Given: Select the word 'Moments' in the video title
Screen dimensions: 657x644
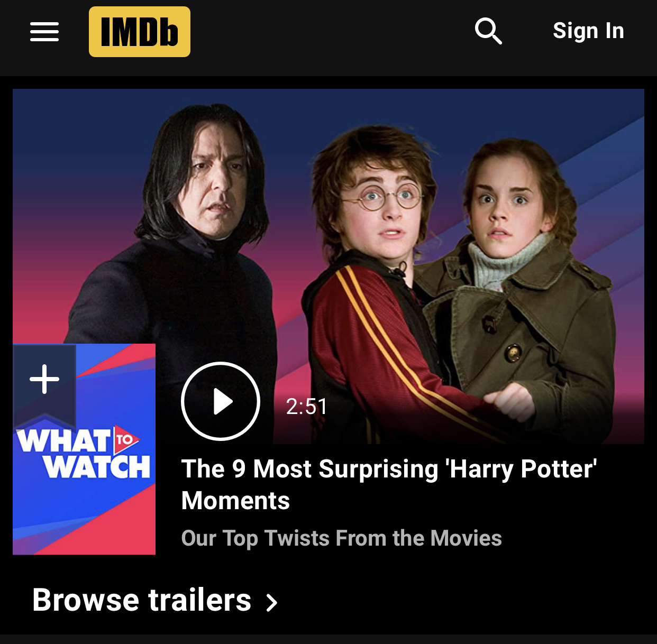Looking at the screenshot, I should click(x=235, y=500).
